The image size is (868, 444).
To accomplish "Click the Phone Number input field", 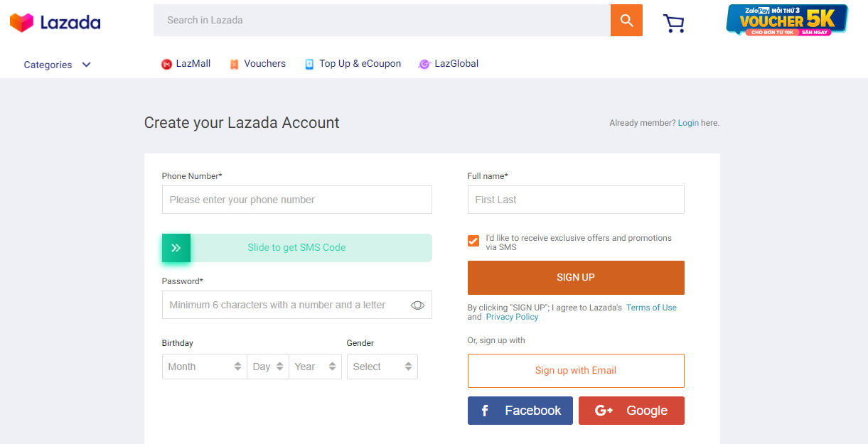I will (296, 200).
